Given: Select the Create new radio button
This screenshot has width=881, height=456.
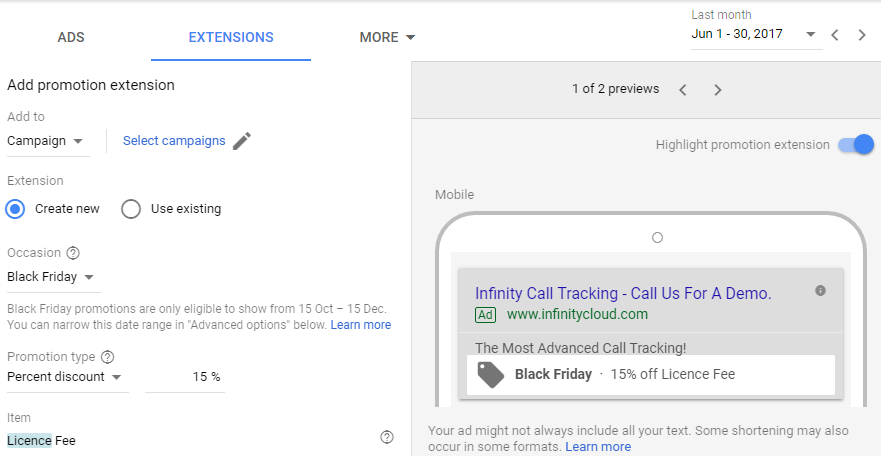Looking at the screenshot, I should click(x=15, y=209).
